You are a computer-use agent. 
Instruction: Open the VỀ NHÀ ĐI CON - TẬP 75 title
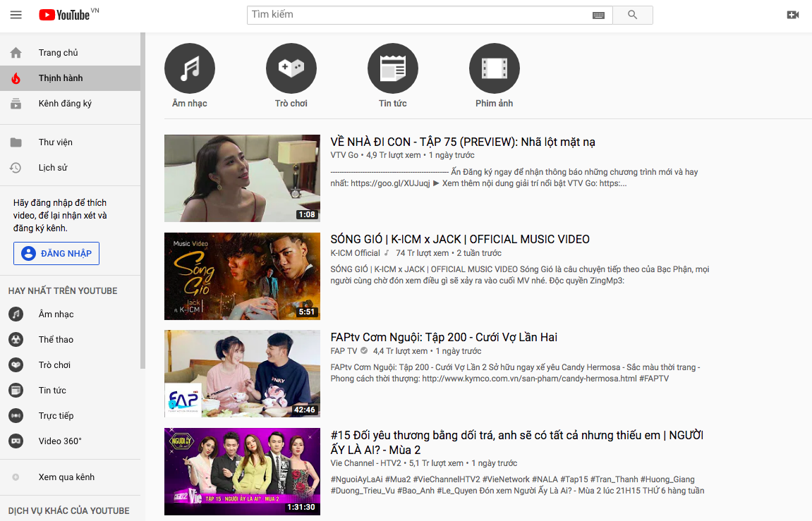pyautogui.click(x=463, y=142)
